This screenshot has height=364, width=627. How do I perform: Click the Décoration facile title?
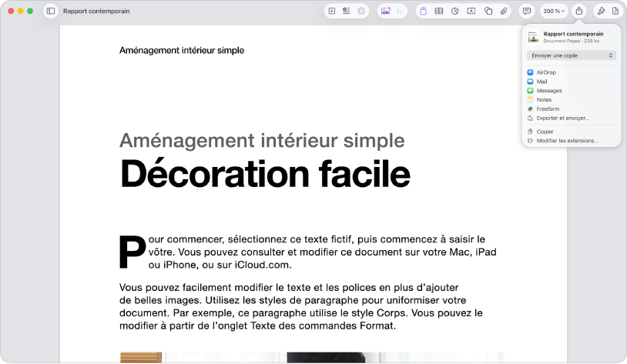265,173
